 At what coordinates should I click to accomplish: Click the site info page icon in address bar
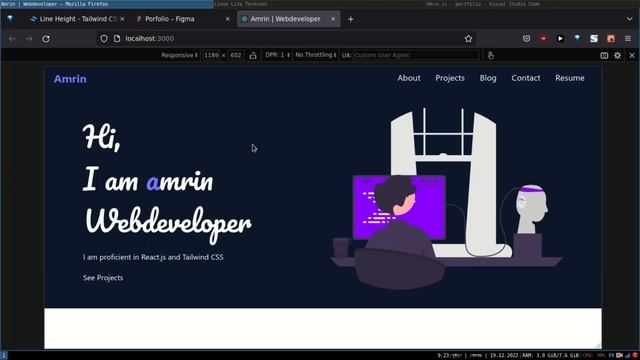(117, 38)
